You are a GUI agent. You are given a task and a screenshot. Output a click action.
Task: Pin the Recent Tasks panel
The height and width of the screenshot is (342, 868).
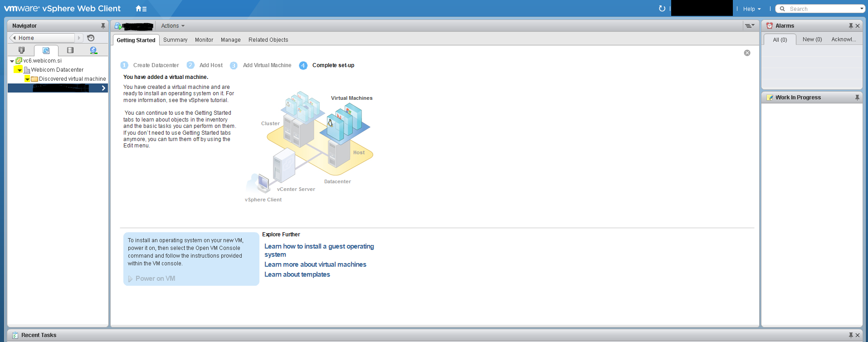[851, 335]
